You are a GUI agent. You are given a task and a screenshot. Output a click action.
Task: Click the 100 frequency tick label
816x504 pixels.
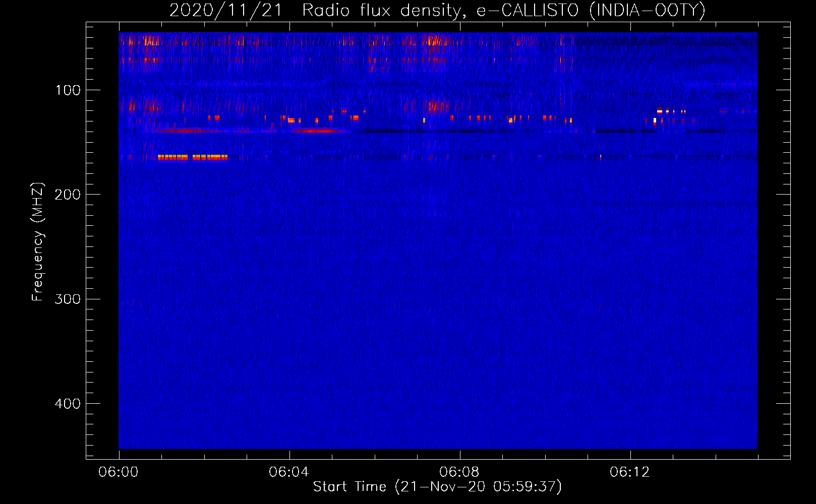68,90
